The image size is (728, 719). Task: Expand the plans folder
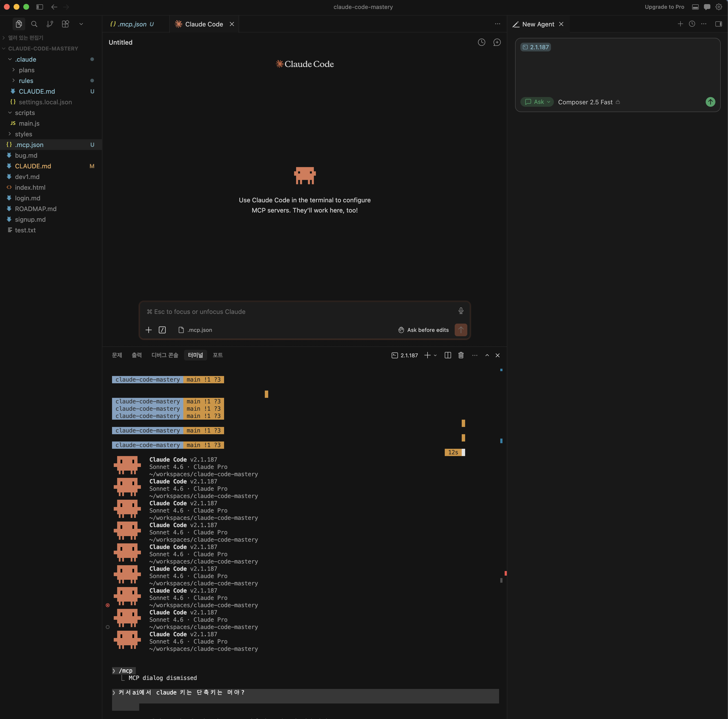pos(51,70)
